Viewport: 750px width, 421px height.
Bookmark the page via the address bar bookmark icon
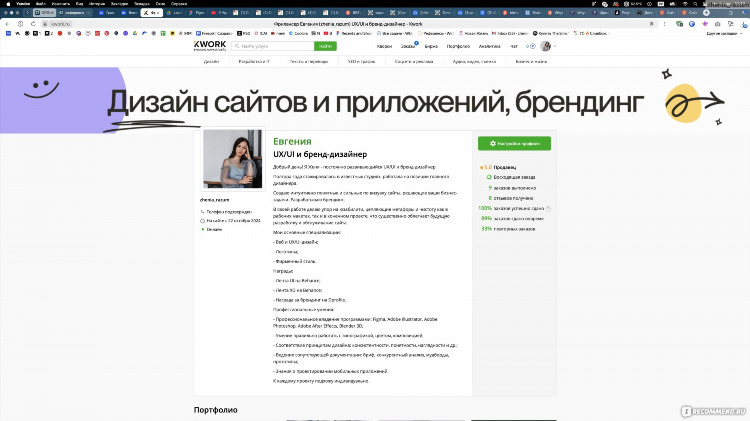651,23
